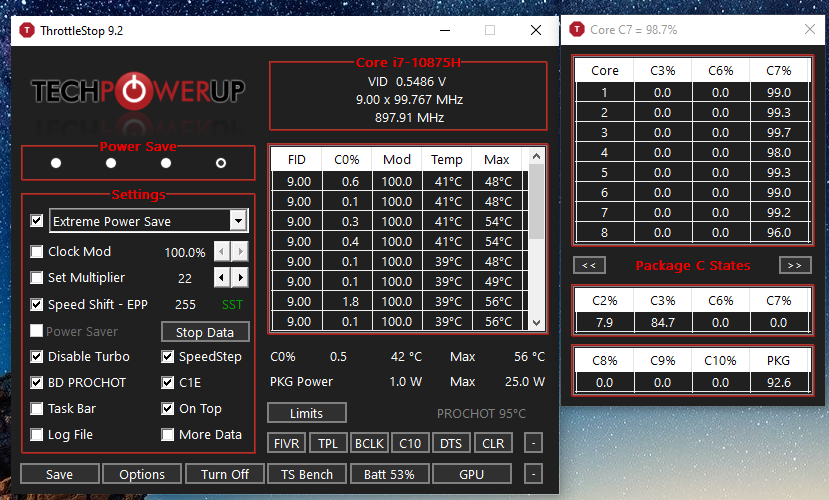Toggle Speed Shift - EPP checkbox
Viewport: 829px width, 500px height.
click(36, 304)
